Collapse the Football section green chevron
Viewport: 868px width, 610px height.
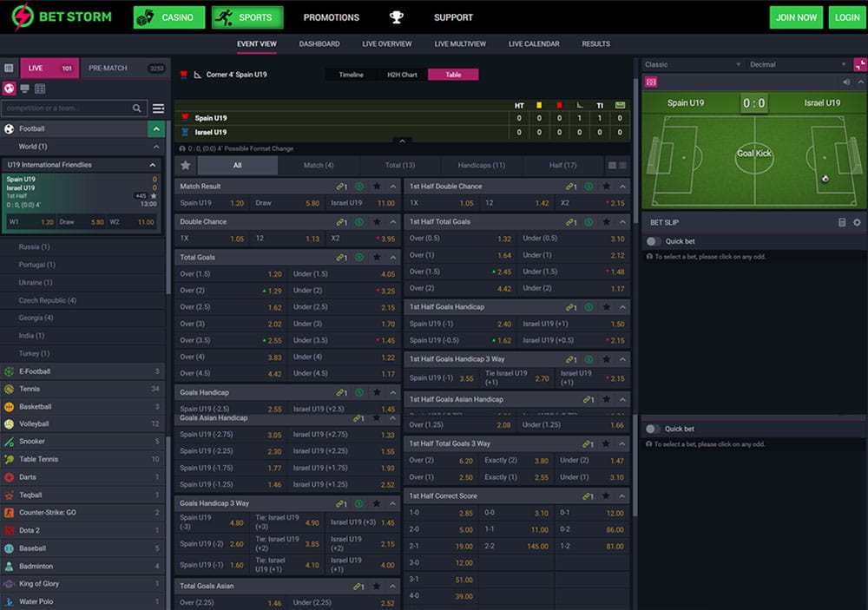point(156,129)
